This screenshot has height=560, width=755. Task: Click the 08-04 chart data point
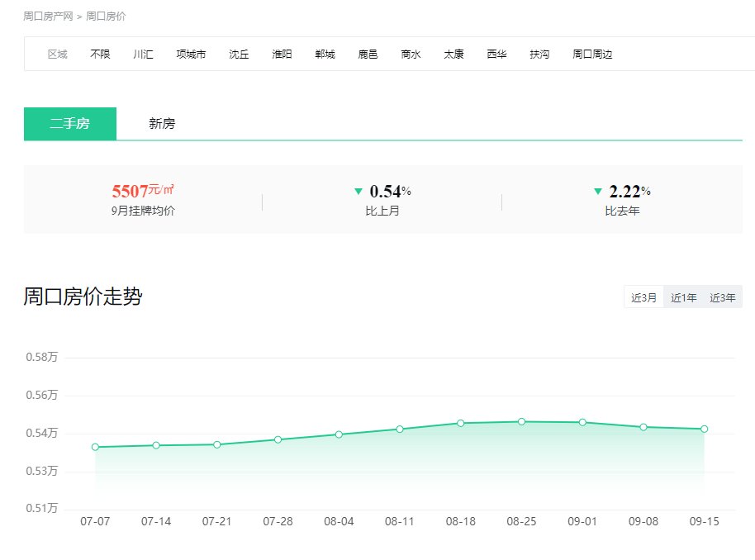339,434
